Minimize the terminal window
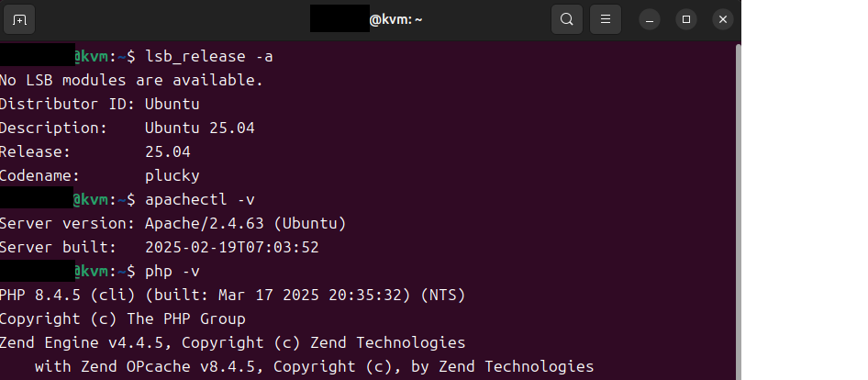Image resolution: width=868 pixels, height=380 pixels. tap(650, 20)
